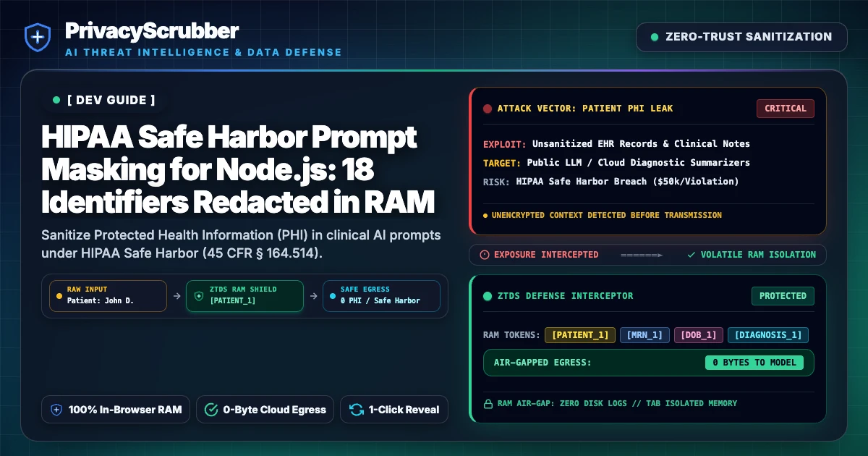868x456 pixels.
Task: Click the EXPOSURE INTERCEPTED alert icon
Action: pyautogui.click(x=485, y=255)
